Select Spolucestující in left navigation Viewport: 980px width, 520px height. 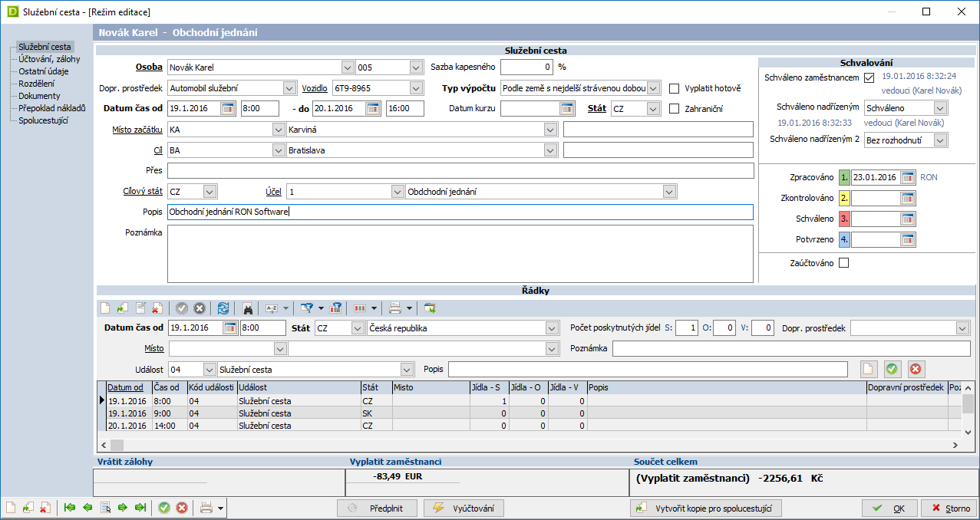click(x=44, y=120)
